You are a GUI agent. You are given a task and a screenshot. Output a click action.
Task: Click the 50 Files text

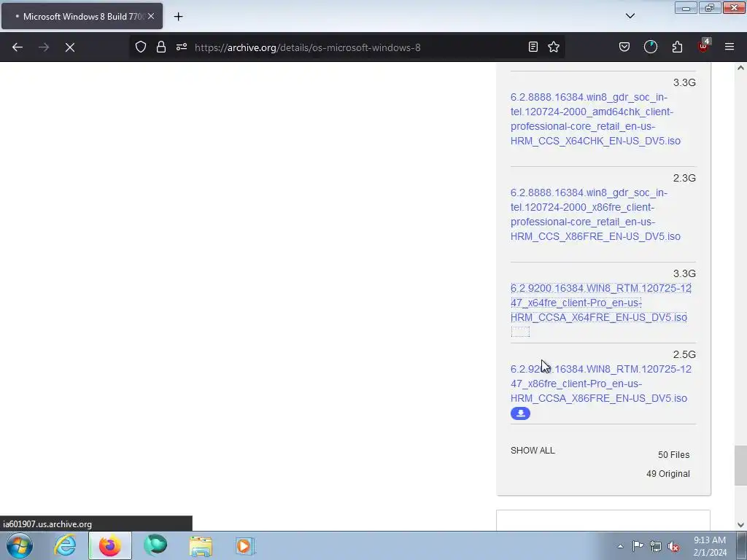[x=673, y=455]
